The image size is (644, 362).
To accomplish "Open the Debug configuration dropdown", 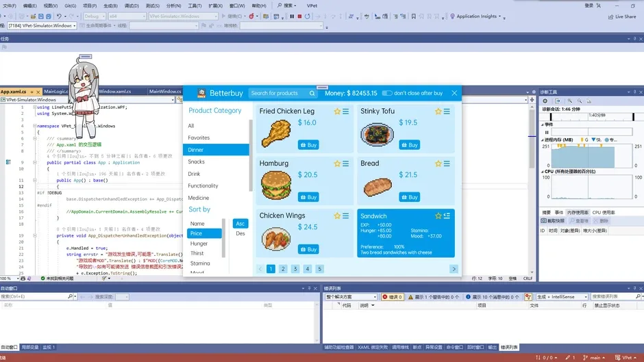I will pyautogui.click(x=95, y=16).
